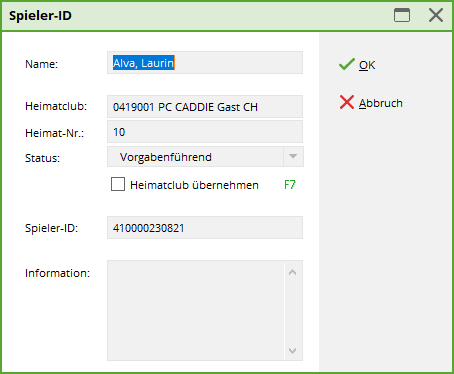
Task: Click the Information scrollbar up arrow
Action: [293, 272]
